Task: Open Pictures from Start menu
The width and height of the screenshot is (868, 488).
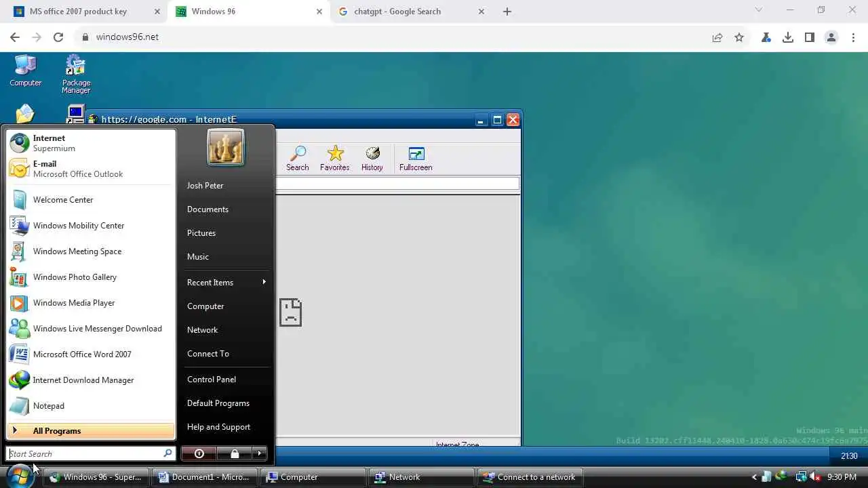Action: 201,233
